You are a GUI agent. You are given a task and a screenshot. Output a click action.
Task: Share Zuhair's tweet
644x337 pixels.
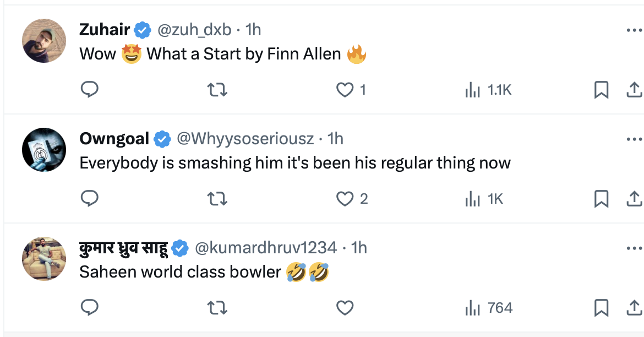pyautogui.click(x=634, y=90)
